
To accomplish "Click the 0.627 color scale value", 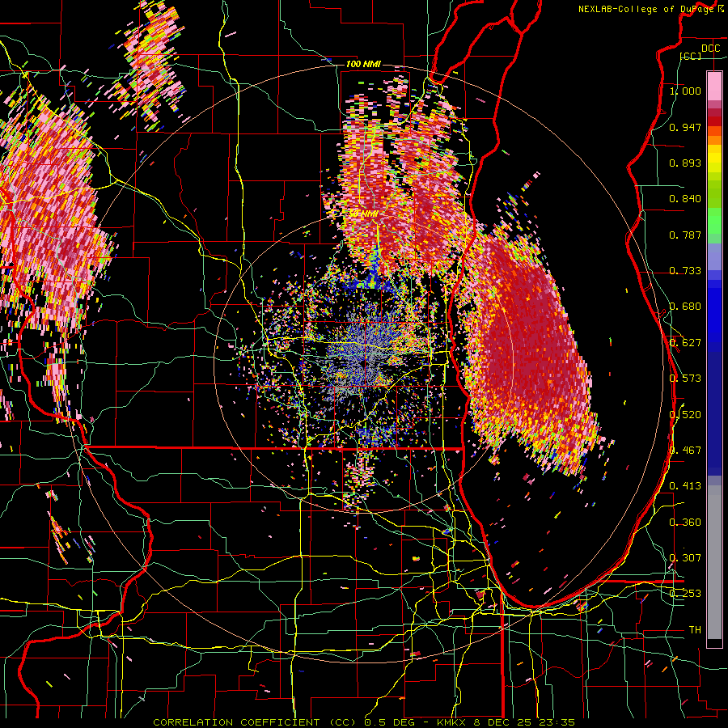I will (685, 343).
